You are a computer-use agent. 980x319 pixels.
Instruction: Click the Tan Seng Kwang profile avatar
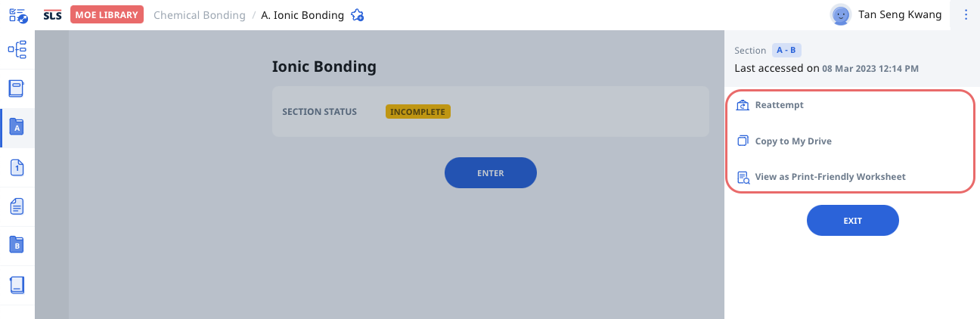click(x=840, y=14)
